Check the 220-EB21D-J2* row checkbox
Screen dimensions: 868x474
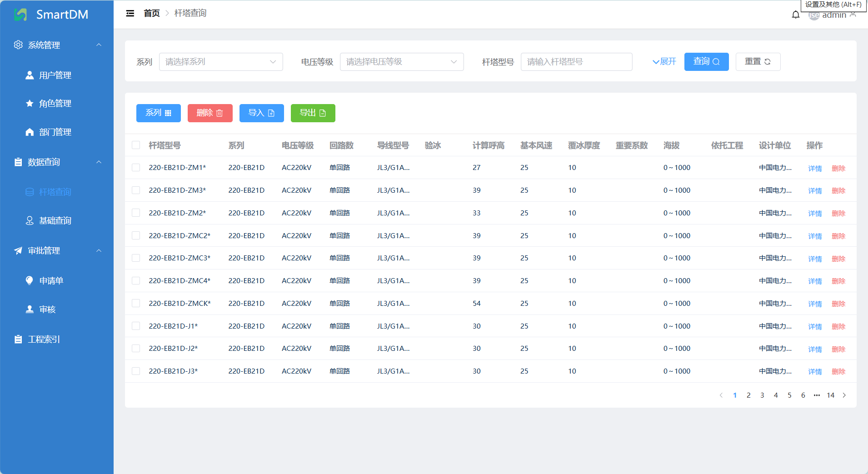pos(136,348)
